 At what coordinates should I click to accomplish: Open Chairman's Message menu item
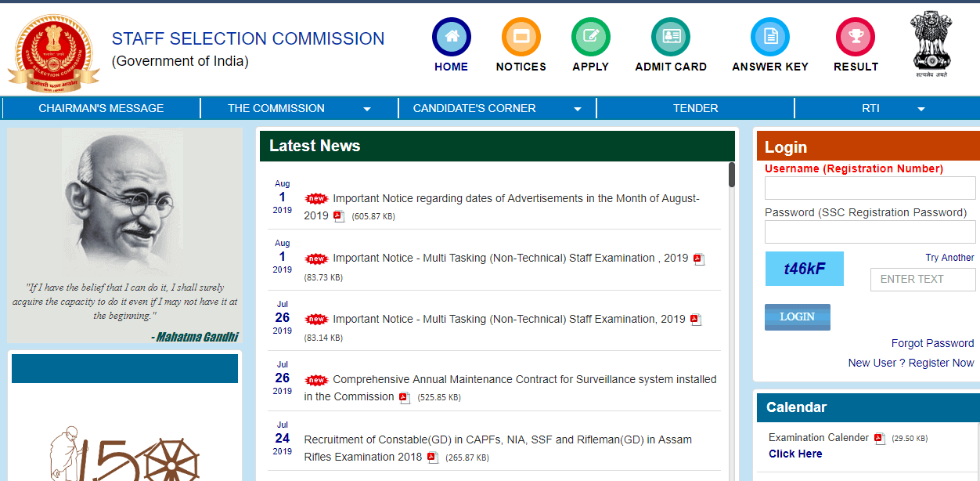[x=101, y=108]
